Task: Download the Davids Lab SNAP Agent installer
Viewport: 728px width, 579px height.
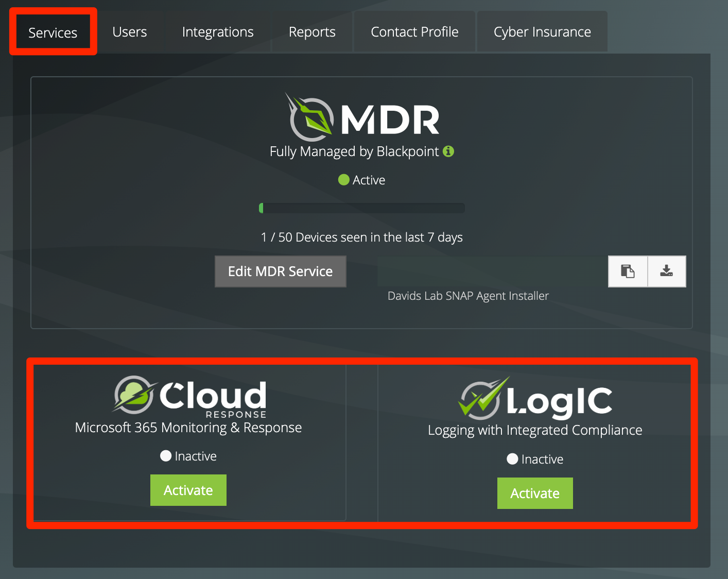Action: 666,271
